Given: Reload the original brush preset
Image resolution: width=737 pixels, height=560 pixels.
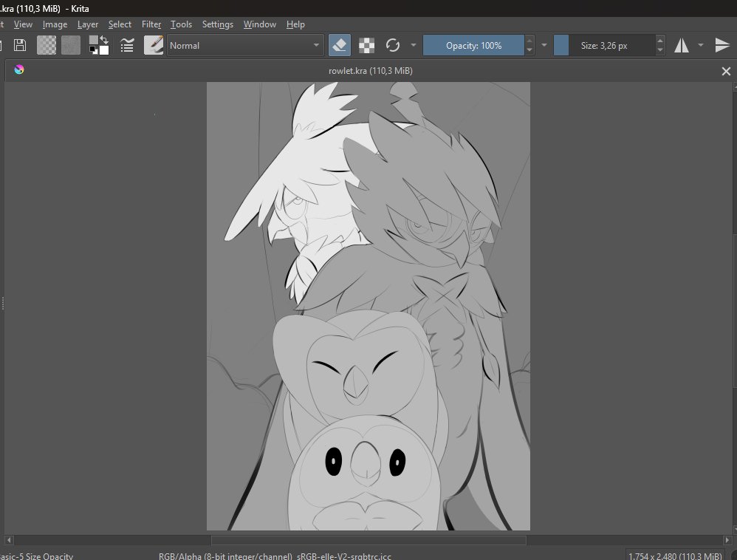Looking at the screenshot, I should coord(393,45).
